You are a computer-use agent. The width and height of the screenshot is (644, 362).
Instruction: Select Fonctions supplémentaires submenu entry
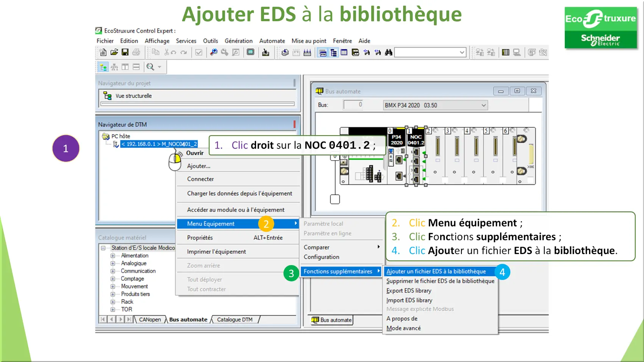(341, 271)
